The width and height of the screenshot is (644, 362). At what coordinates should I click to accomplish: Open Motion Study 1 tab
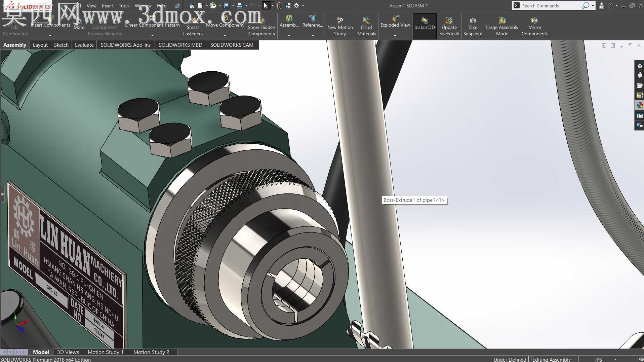coord(106,352)
